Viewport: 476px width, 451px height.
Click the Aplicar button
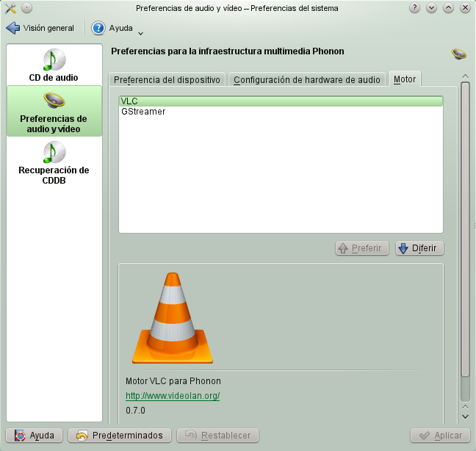coord(440,436)
